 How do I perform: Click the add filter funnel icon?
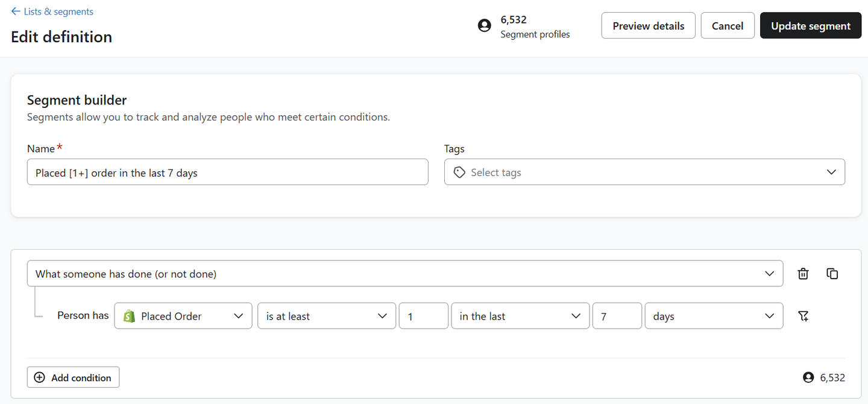tap(803, 316)
